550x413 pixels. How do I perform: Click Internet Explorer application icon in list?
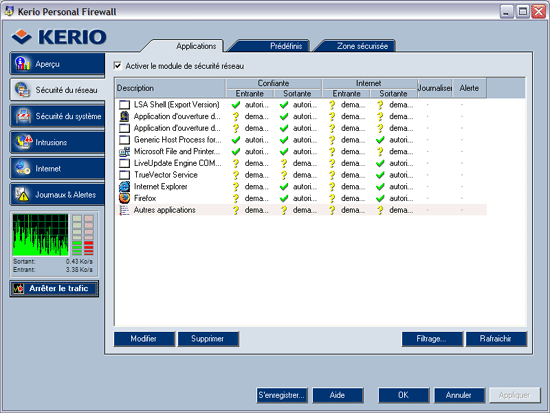(124, 186)
